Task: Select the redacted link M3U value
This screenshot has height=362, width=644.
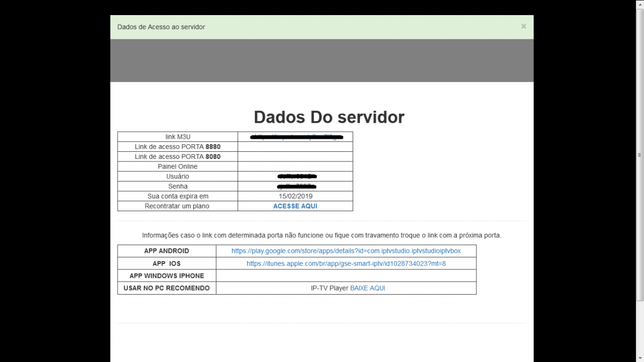Action: pyautogui.click(x=295, y=136)
